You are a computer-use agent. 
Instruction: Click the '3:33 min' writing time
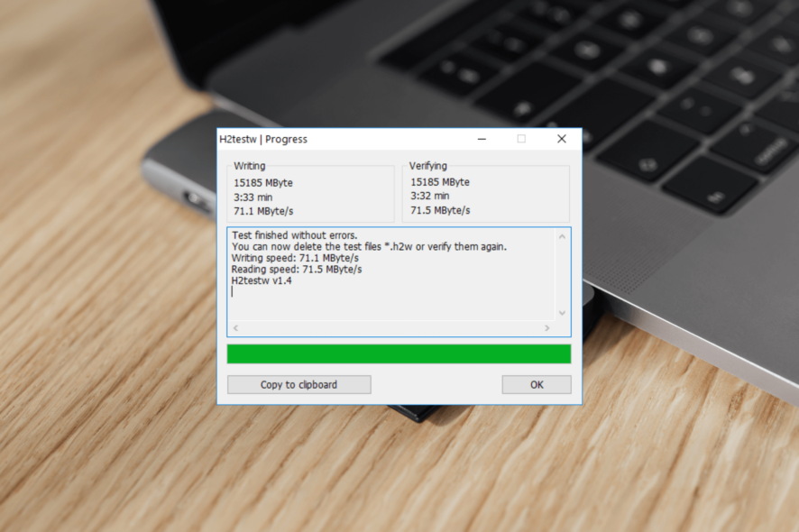pyautogui.click(x=253, y=197)
